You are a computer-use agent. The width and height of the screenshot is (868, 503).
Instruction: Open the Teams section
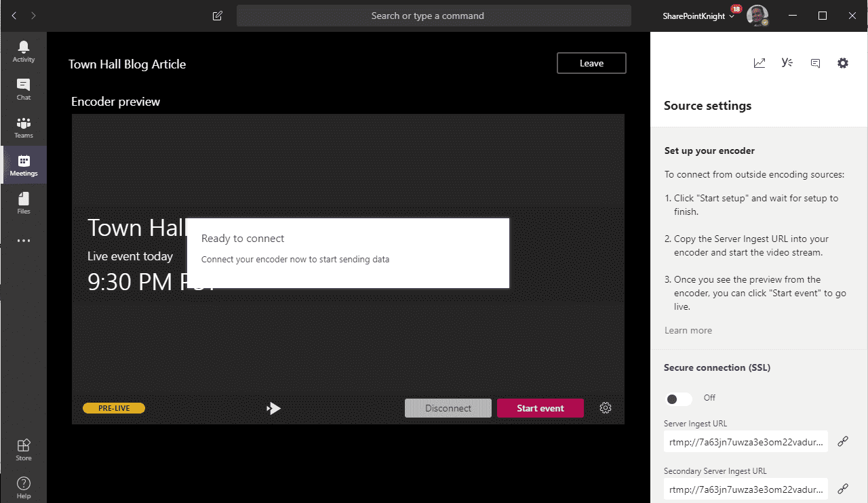pyautogui.click(x=24, y=127)
